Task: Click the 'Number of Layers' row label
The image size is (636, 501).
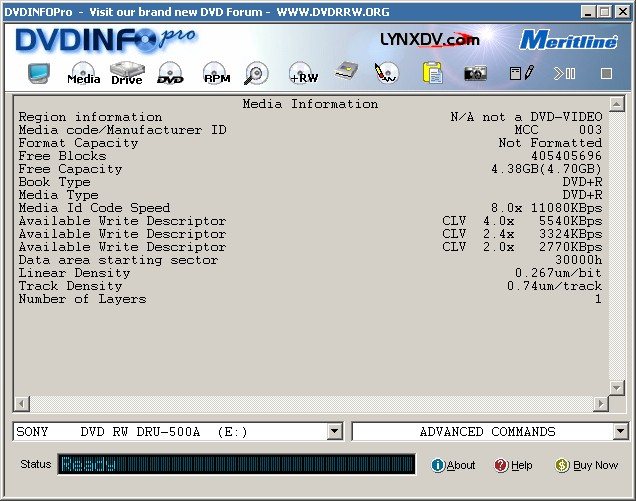Action: (x=82, y=299)
